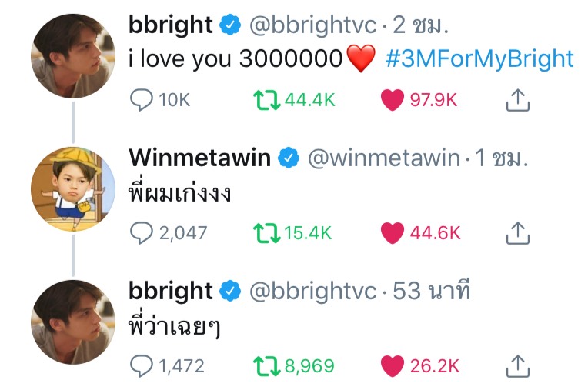Image resolution: width=588 pixels, height=390 pixels.
Task: Open the #3MForMyBright hashtag
Action: coord(479,58)
